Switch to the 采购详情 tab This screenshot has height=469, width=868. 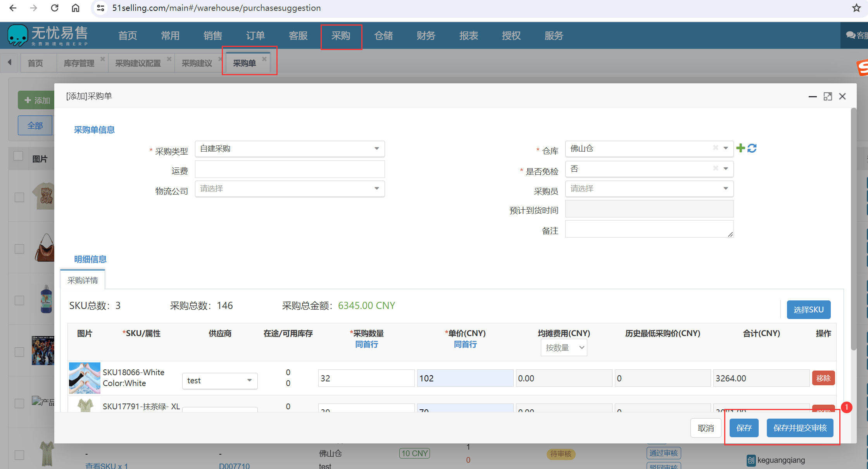83,280
